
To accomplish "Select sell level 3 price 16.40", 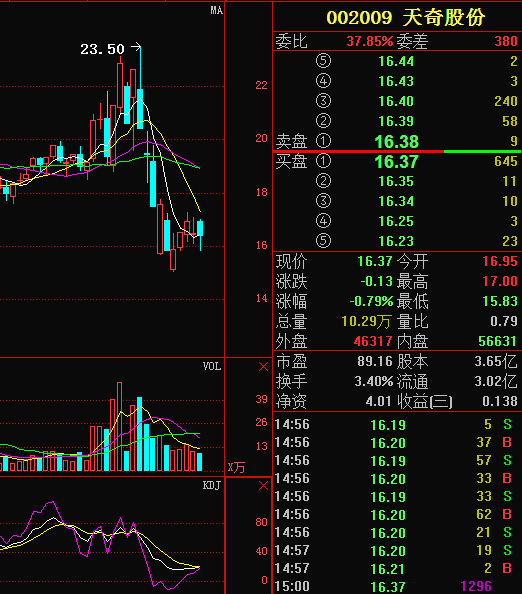I will click(396, 101).
